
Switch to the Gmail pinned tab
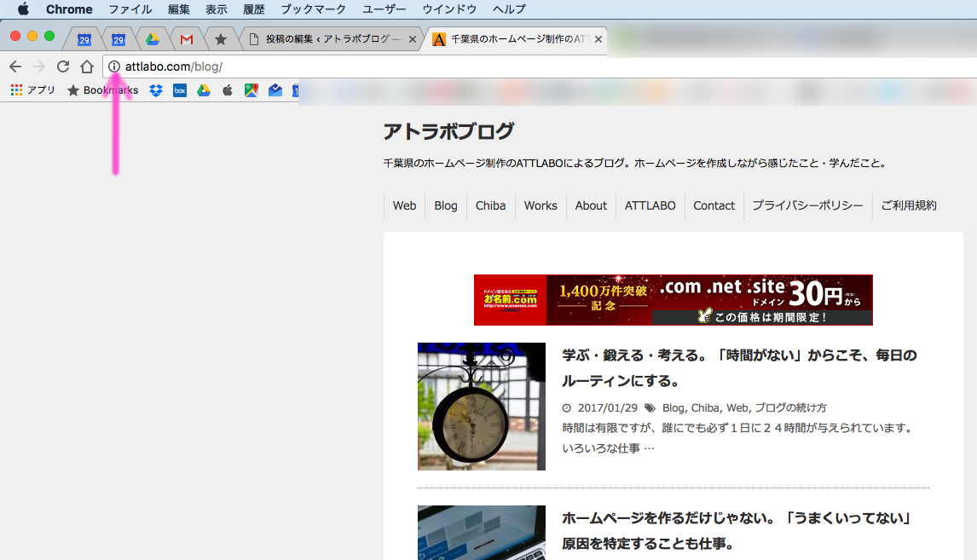click(x=187, y=39)
